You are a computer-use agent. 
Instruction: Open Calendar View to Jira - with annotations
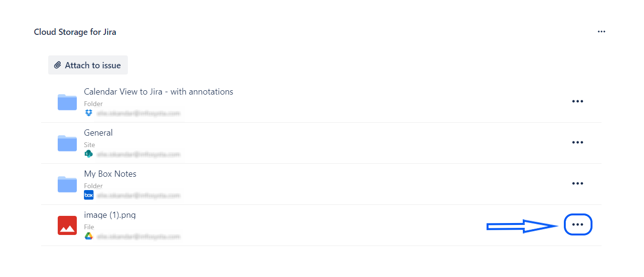click(158, 92)
